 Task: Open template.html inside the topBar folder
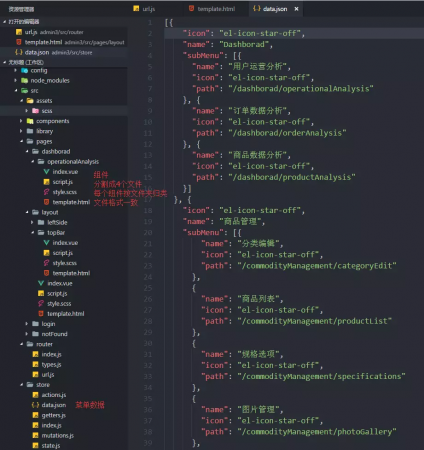(x=71, y=273)
